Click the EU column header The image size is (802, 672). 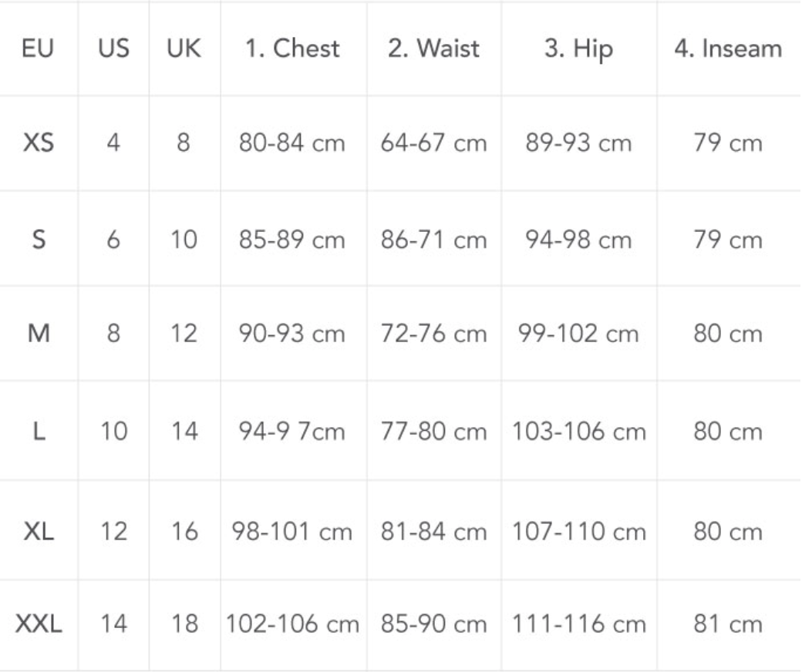pyautogui.click(x=38, y=49)
